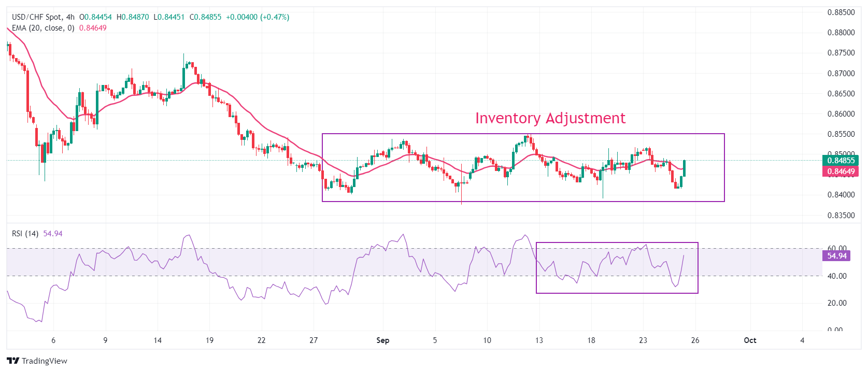This screenshot has width=868, height=372.
Task: Click the 13 date label on time axis
Action: pyautogui.click(x=539, y=340)
